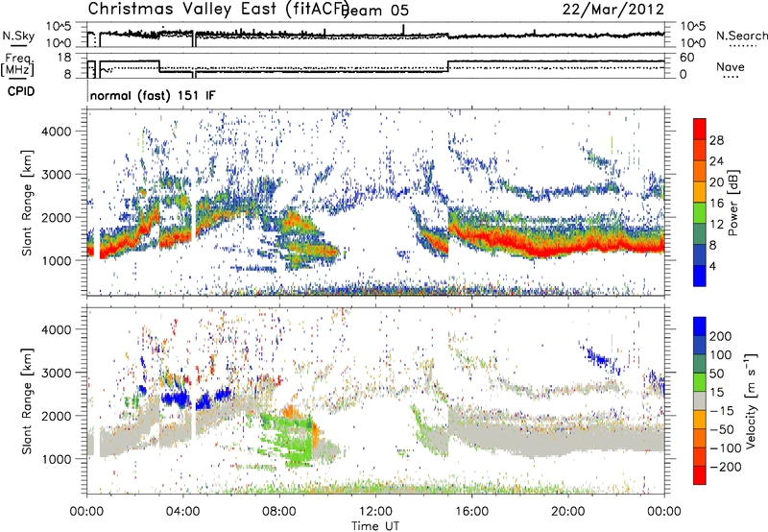This screenshot has width=768, height=532.
Task: Click the light green segment of the power colorbar
Action: 700,212
